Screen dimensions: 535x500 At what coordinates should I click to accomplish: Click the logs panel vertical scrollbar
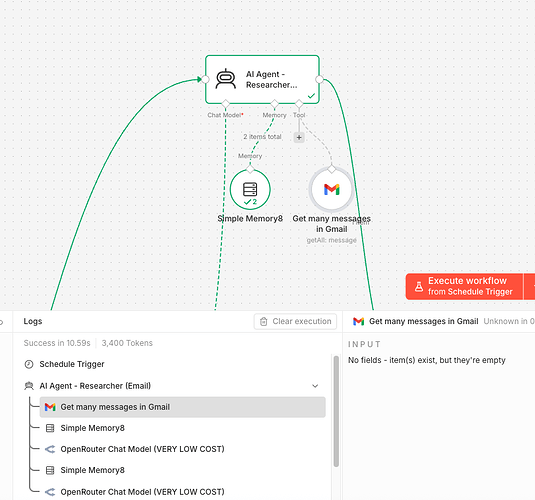(336, 411)
